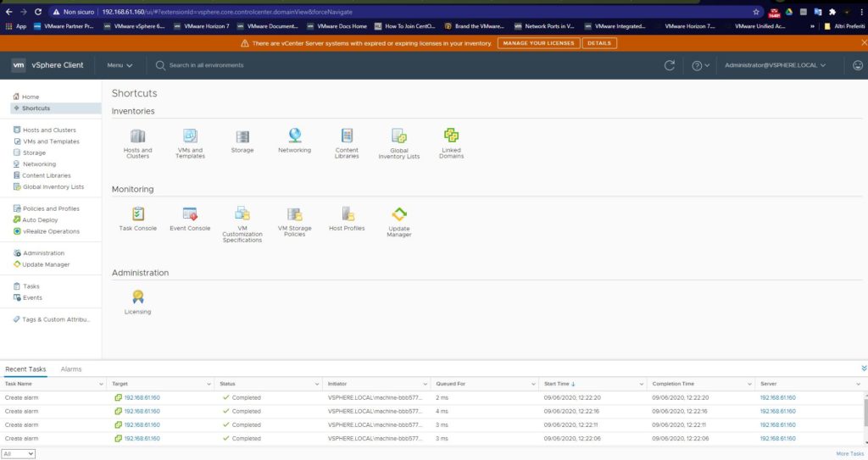Click MANAGE YOUR LICENSES button
Image resolution: width=868 pixels, height=460 pixels.
coord(538,43)
